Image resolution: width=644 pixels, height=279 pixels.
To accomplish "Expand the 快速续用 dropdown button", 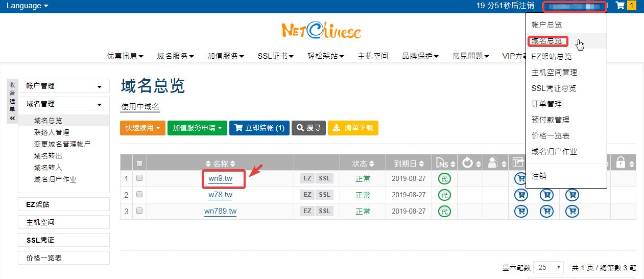I will click(143, 128).
